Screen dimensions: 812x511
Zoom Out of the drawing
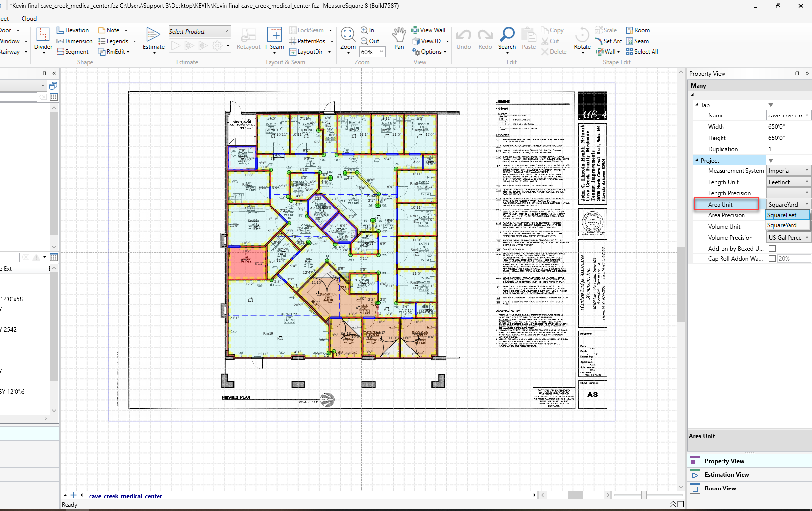coord(370,41)
